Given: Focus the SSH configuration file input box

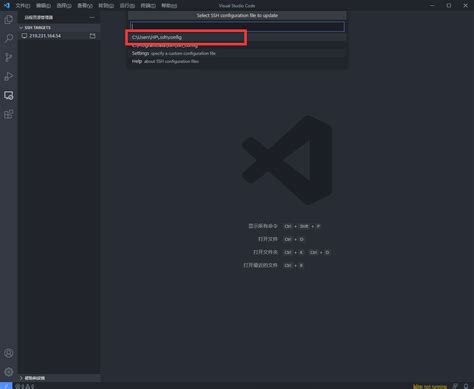Looking at the screenshot, I should pos(237,27).
